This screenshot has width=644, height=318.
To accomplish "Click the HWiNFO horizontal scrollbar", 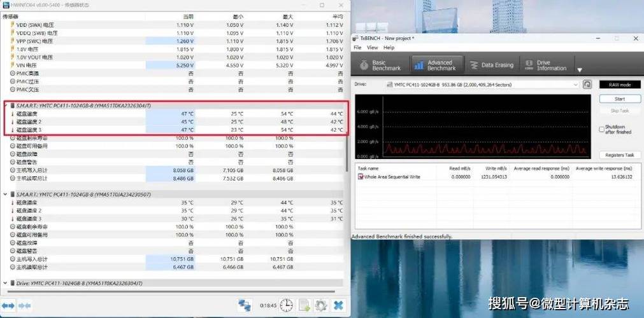I will pos(173,292).
